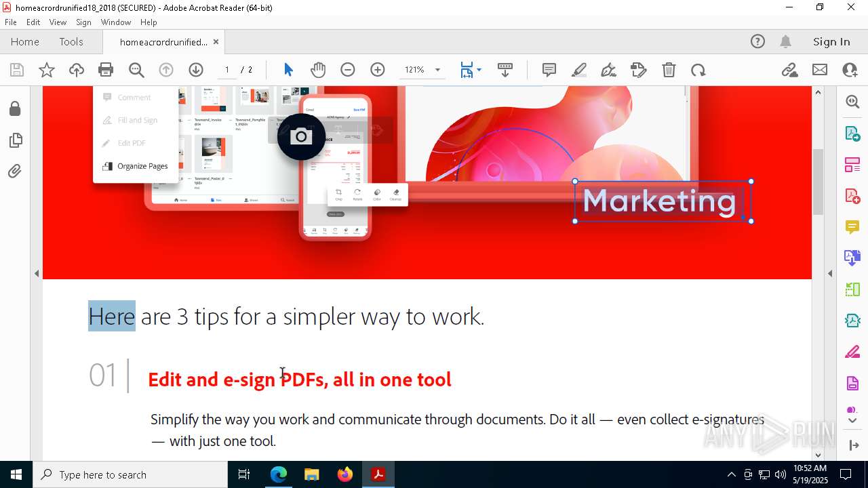Click the collapse tools pane arrow-bar icon

(x=852, y=445)
